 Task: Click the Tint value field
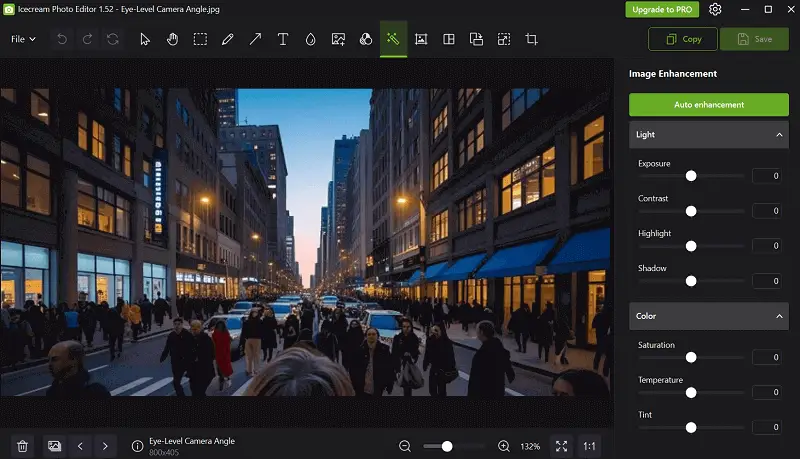766,427
